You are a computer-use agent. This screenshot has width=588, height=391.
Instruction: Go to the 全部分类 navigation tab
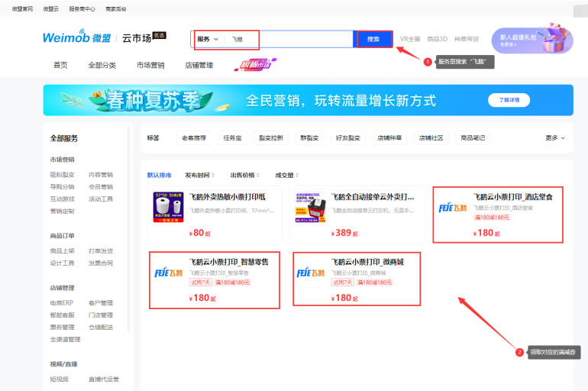coord(102,65)
